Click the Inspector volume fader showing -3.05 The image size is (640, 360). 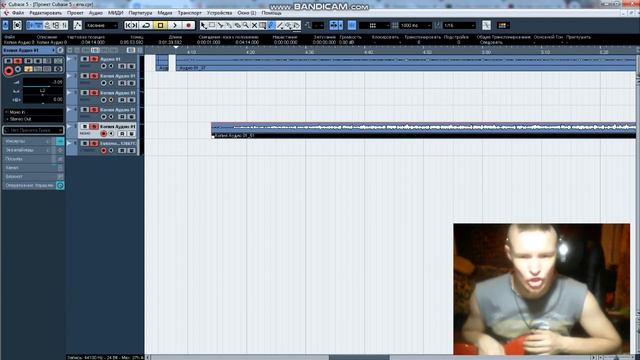[43, 82]
